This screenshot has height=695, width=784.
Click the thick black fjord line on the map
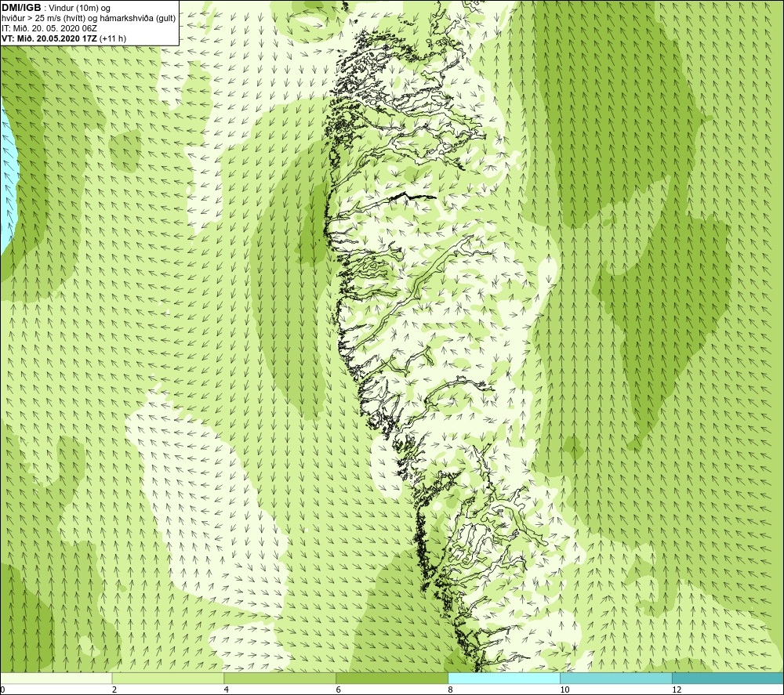click(412, 197)
